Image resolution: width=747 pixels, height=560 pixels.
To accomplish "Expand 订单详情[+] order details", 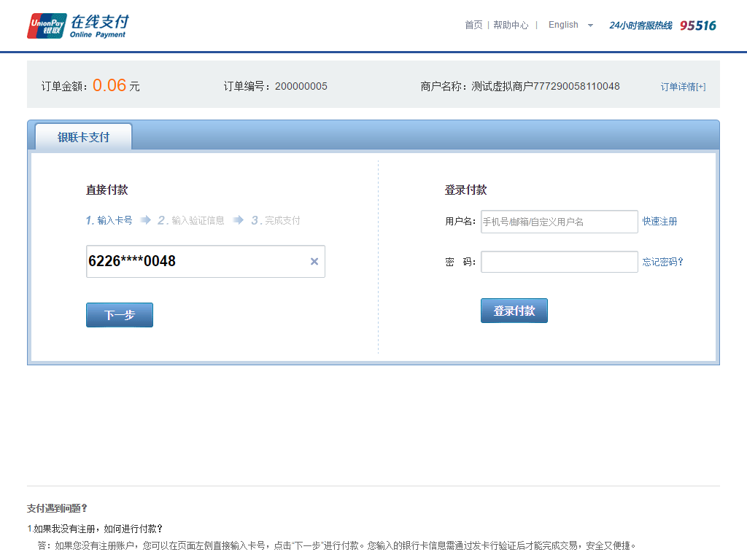I will [683, 87].
